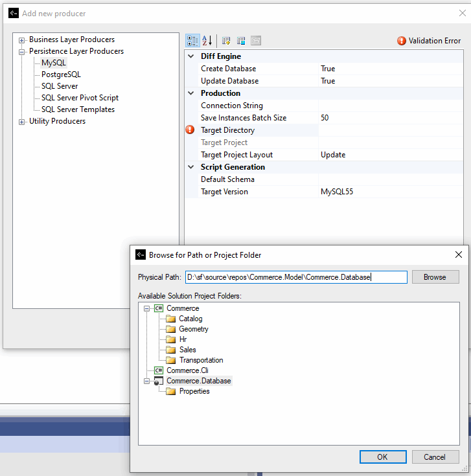This screenshot has width=471, height=476.
Task: Click the Geometry folder icon
Action: tap(170, 329)
